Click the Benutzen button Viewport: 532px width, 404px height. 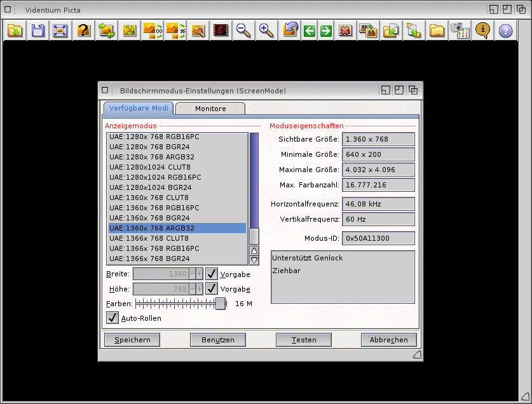(x=218, y=340)
